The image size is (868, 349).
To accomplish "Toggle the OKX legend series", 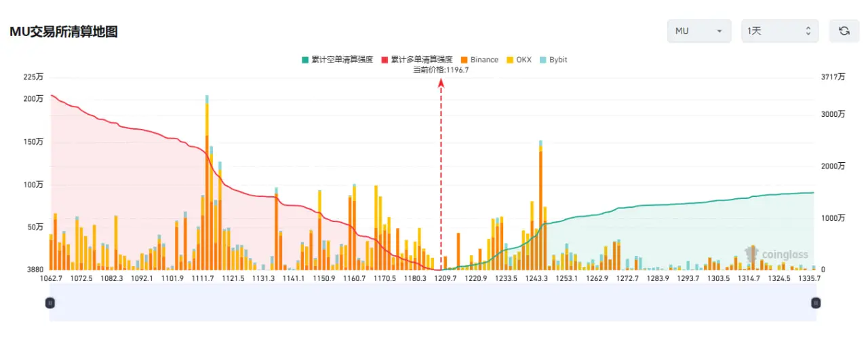I will click(x=519, y=60).
